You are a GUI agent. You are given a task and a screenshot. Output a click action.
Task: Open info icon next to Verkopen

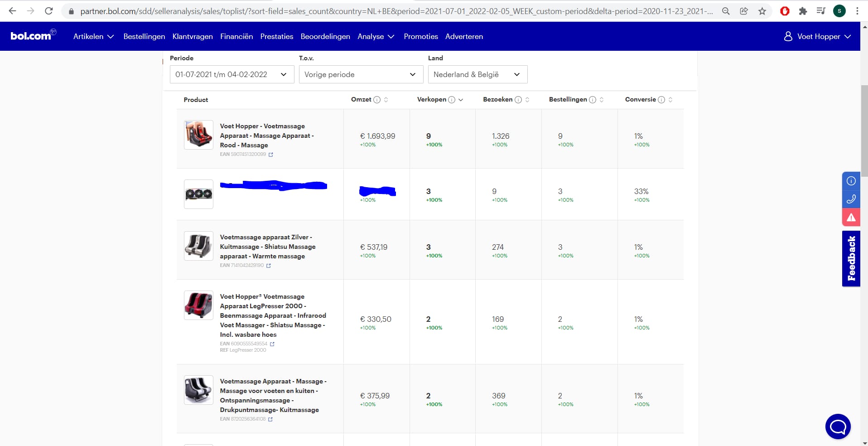click(x=452, y=100)
